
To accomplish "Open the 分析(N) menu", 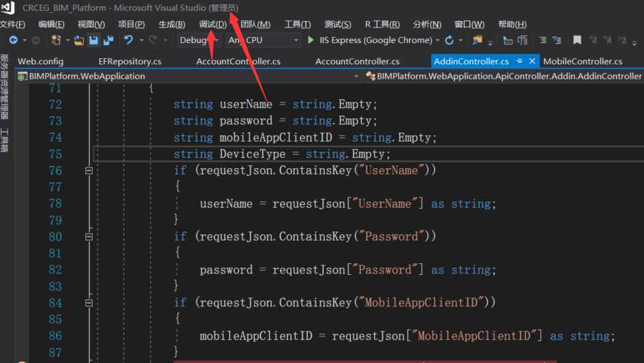I will click(427, 24).
